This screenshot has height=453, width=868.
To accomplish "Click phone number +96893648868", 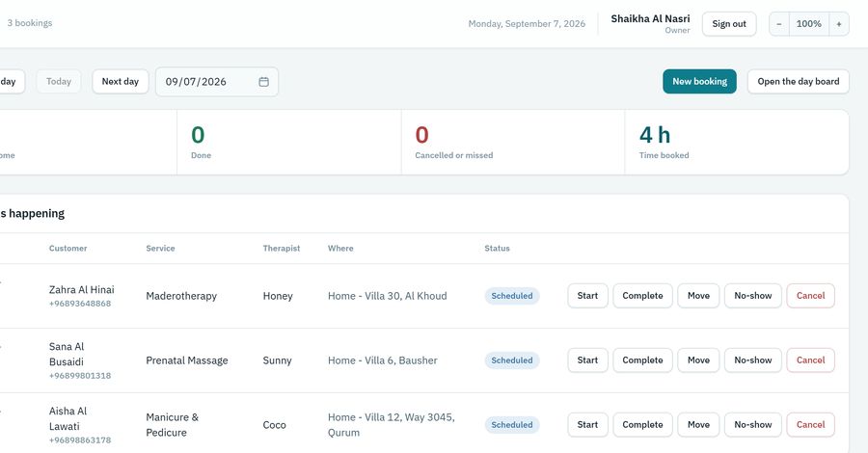I will pyautogui.click(x=80, y=304).
